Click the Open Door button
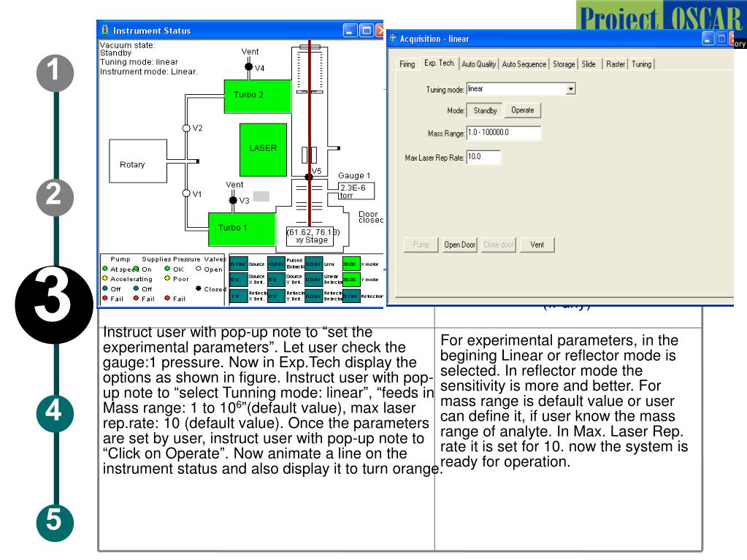This screenshot has width=747, height=560. [x=460, y=245]
